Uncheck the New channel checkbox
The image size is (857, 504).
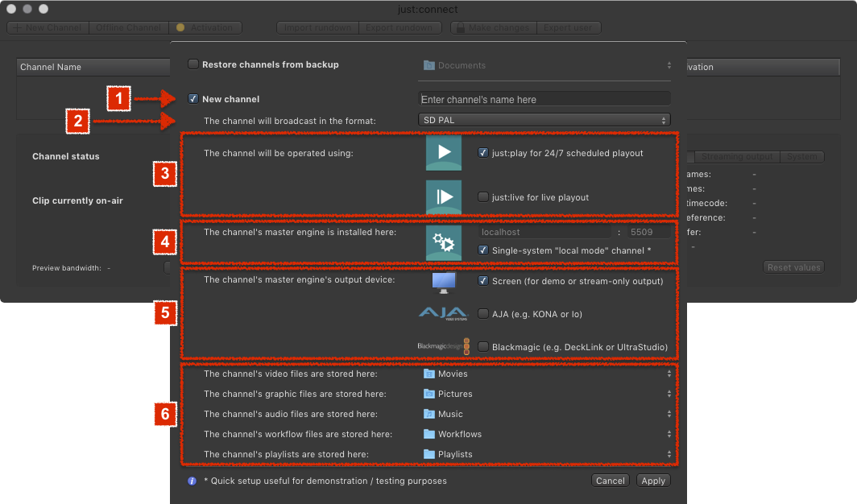click(x=193, y=99)
